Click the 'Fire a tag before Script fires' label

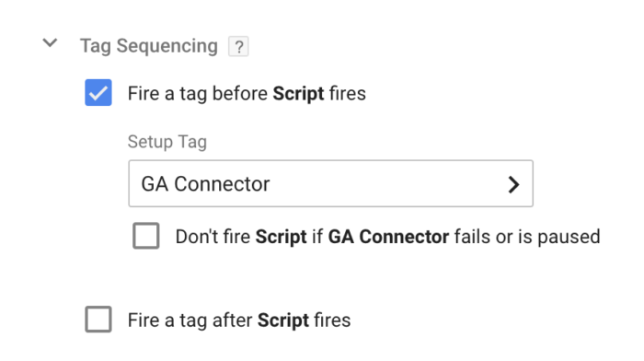point(247,93)
